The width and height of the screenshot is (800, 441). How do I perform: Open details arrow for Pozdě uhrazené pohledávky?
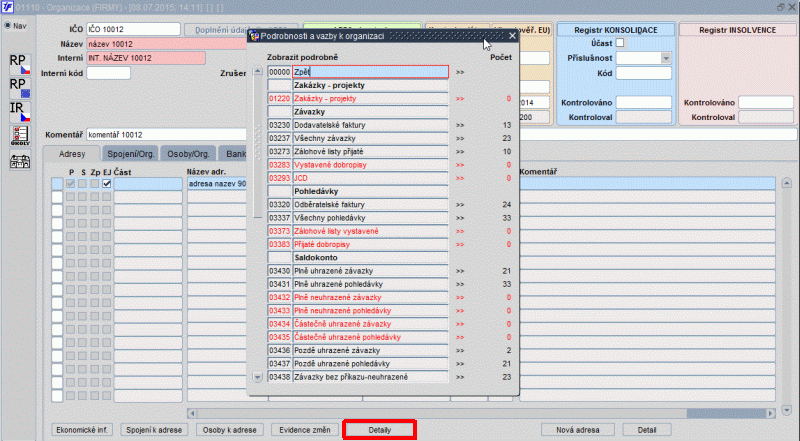click(460, 364)
